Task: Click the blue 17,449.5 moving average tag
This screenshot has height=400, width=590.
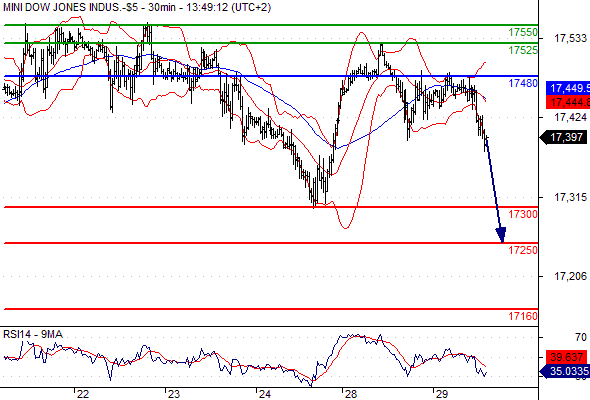Action: click(x=568, y=88)
